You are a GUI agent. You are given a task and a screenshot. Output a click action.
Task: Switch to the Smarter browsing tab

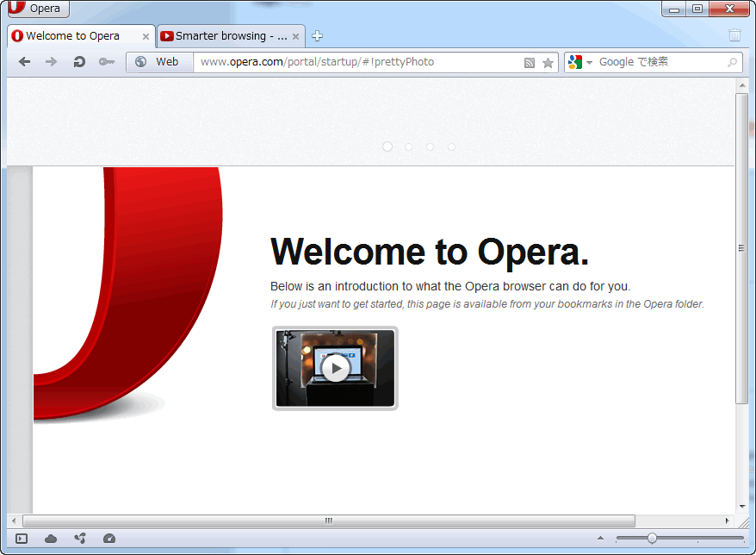(x=224, y=36)
